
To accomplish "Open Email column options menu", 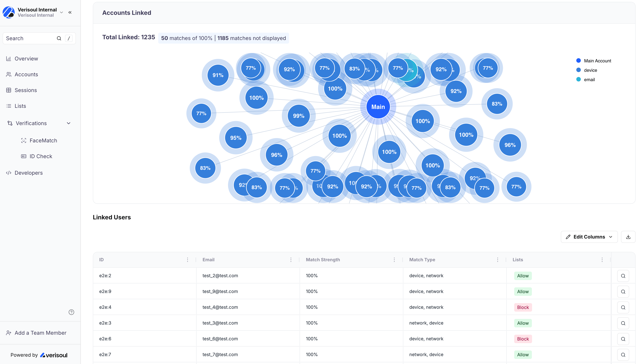I will point(291,260).
